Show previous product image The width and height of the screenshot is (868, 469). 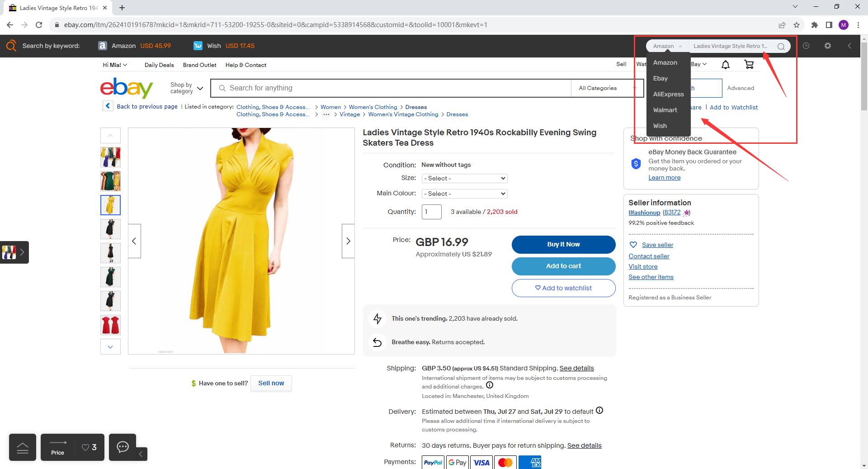click(134, 241)
